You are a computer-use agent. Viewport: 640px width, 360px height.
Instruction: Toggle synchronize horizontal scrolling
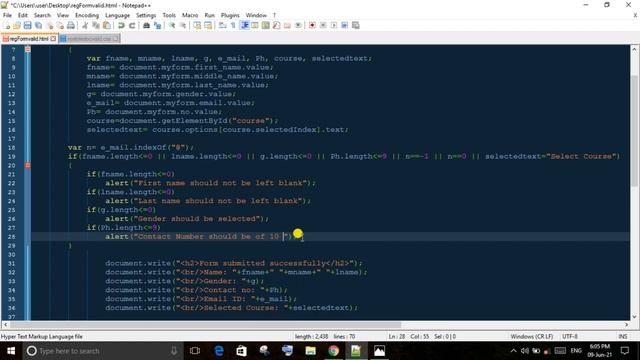click(x=208, y=26)
